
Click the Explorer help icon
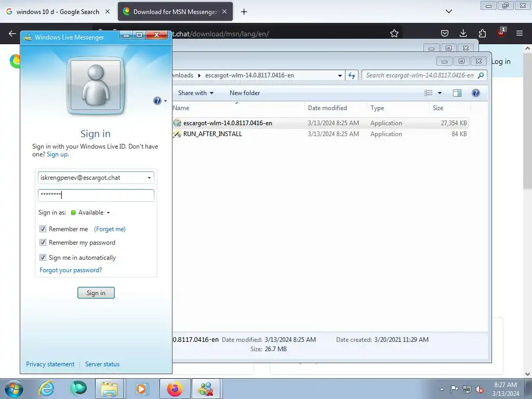(x=476, y=93)
